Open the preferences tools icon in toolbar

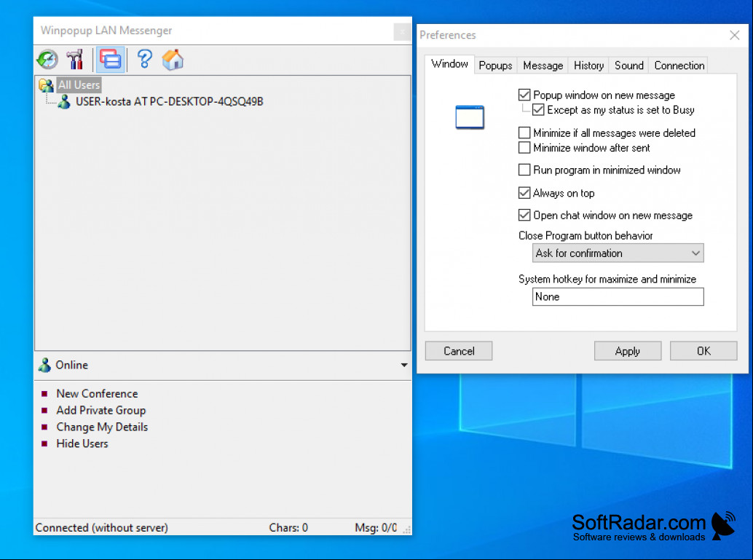(x=75, y=60)
